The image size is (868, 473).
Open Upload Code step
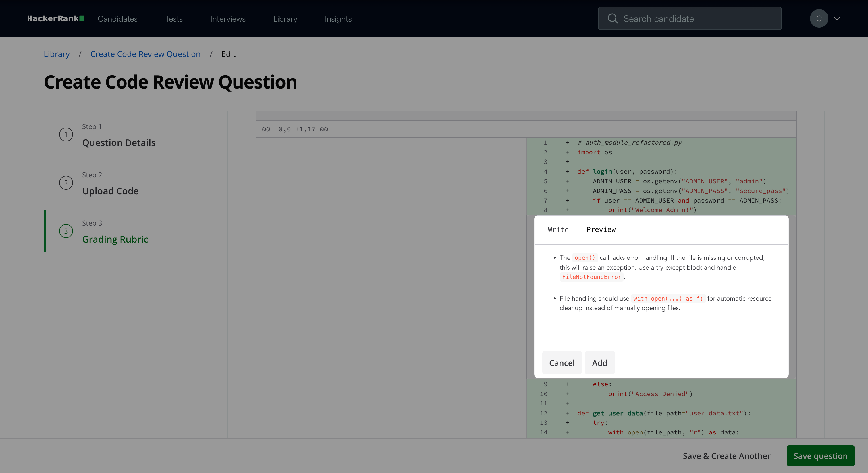[110, 191]
